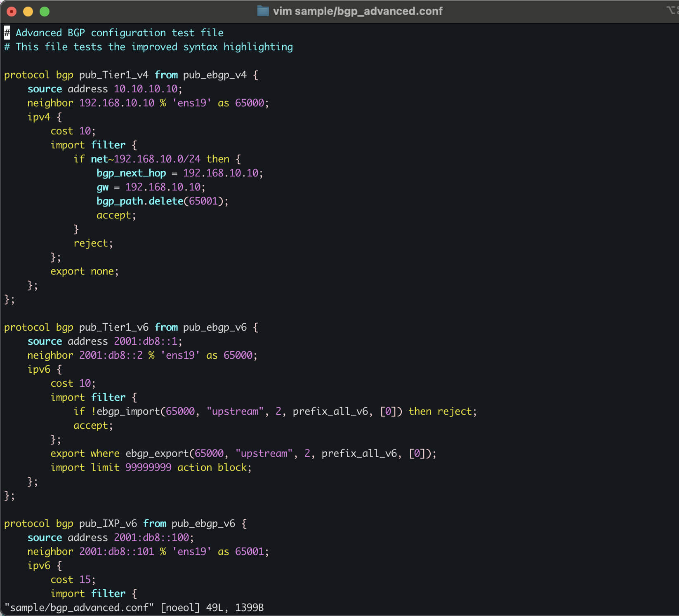The height and width of the screenshot is (616, 679).
Task: Click the name 'pub_Tier1_v6'
Action: pyautogui.click(x=114, y=327)
